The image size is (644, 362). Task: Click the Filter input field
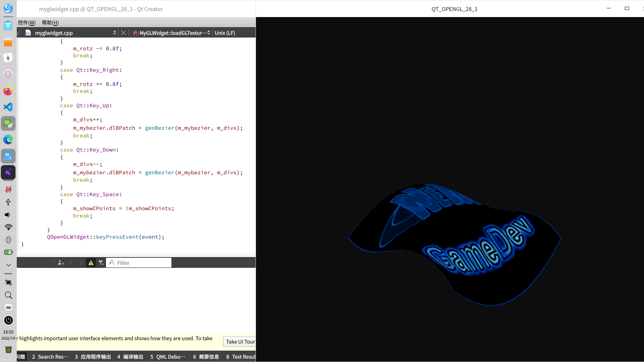pyautogui.click(x=143, y=263)
